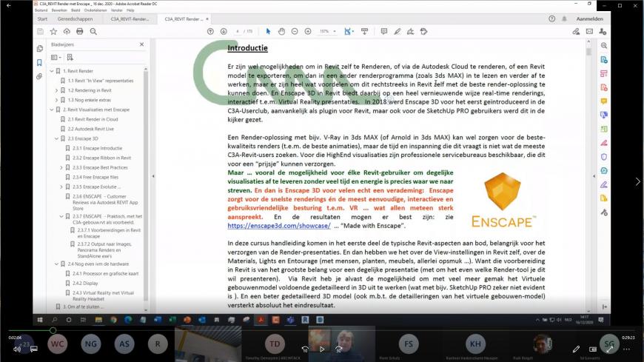Expand '1.3 Nog enkele extras' bookmark
This screenshot has height=362, width=644.
point(57,100)
